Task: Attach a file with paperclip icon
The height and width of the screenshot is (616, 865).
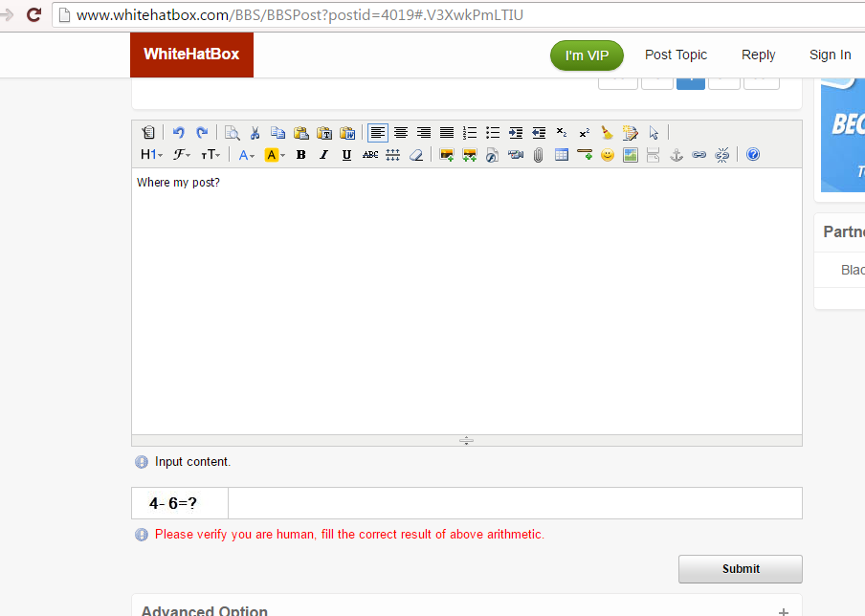Action: tap(539, 155)
